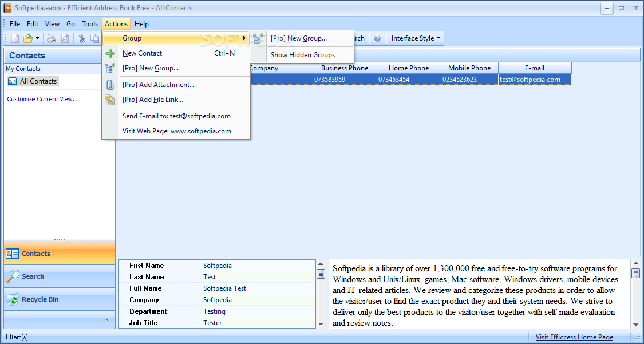Click the Contacts sidebar panel title

(27, 56)
